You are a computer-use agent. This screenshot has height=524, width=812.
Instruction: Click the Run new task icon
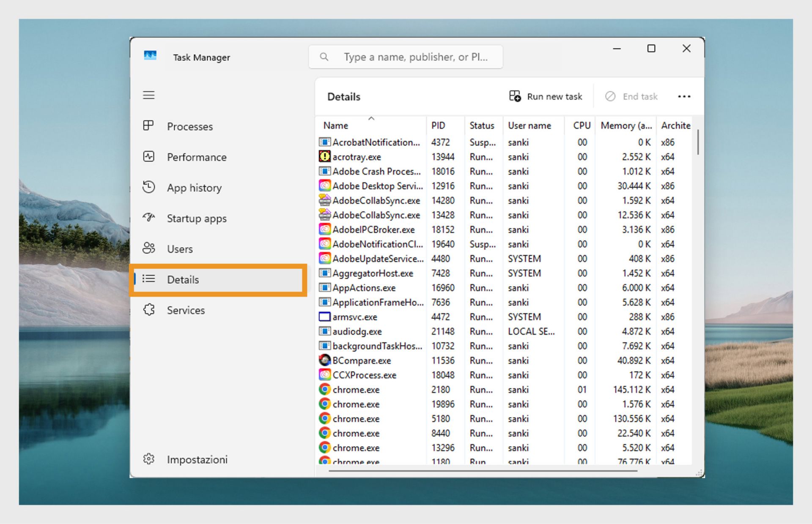pos(515,96)
